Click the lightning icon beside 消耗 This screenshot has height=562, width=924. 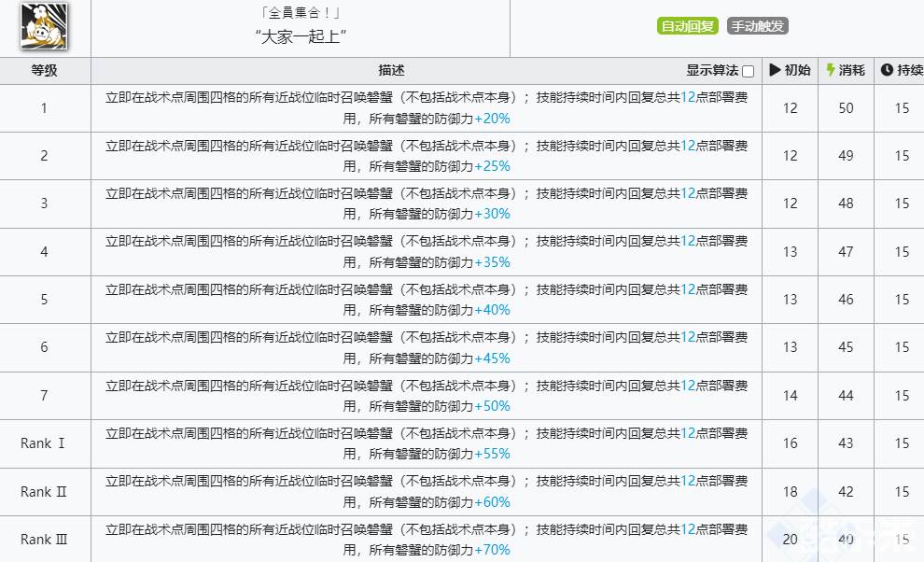pos(831,71)
